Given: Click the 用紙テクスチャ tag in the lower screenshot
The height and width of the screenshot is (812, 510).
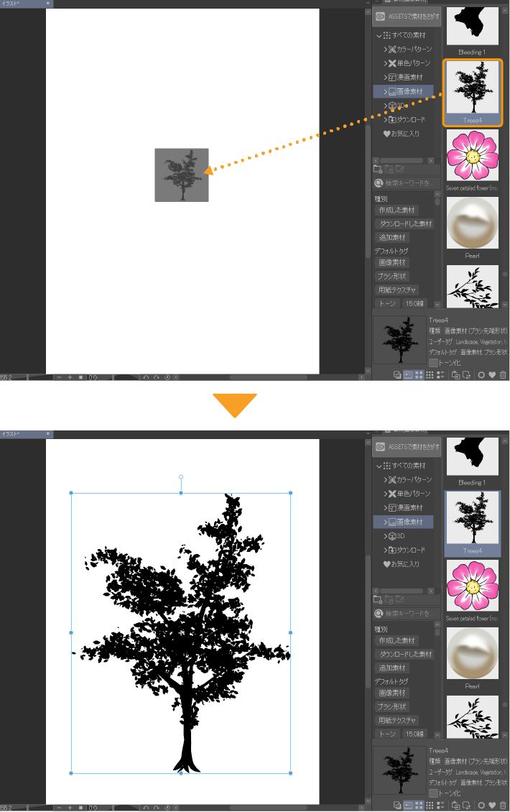Looking at the screenshot, I should [397, 720].
